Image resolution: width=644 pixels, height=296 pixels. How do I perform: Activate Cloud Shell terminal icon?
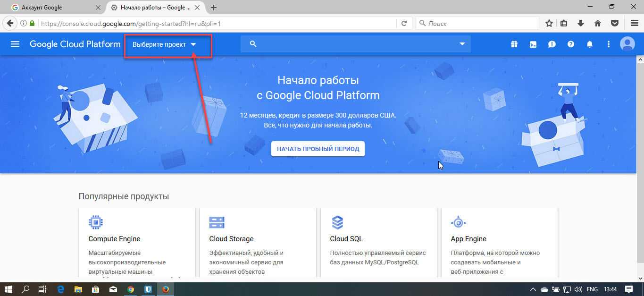(x=533, y=44)
